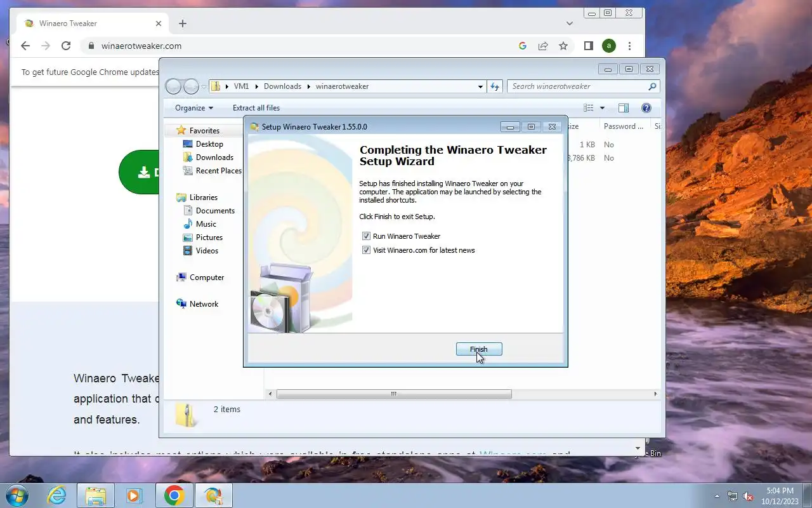Screen dimensions: 812x508
Task: Click the network tray icon
Action: click(x=733, y=496)
